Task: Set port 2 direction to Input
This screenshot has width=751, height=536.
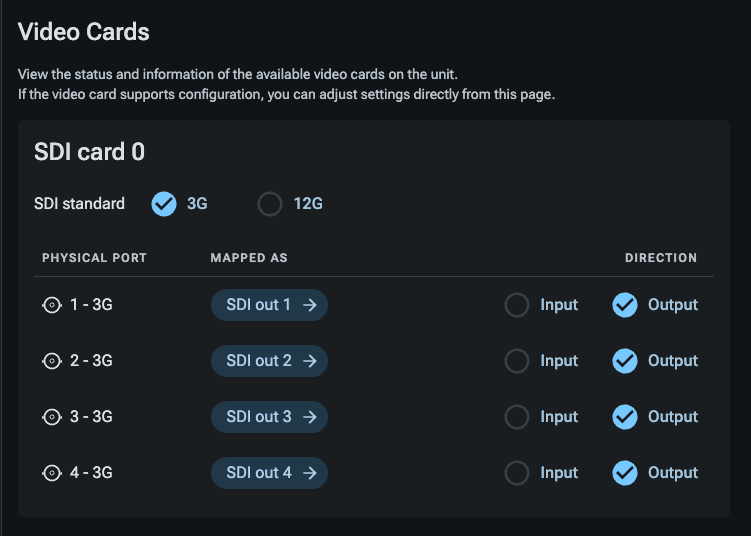Action: [x=517, y=361]
